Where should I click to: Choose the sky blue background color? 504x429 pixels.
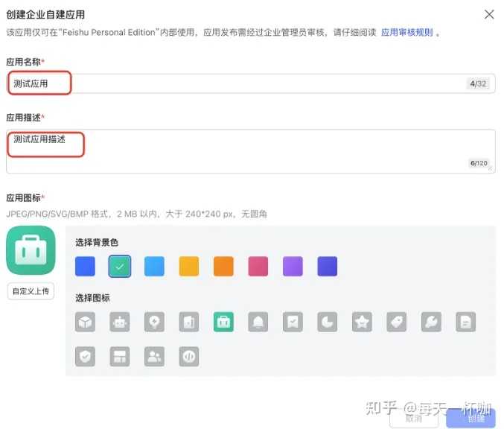click(154, 267)
